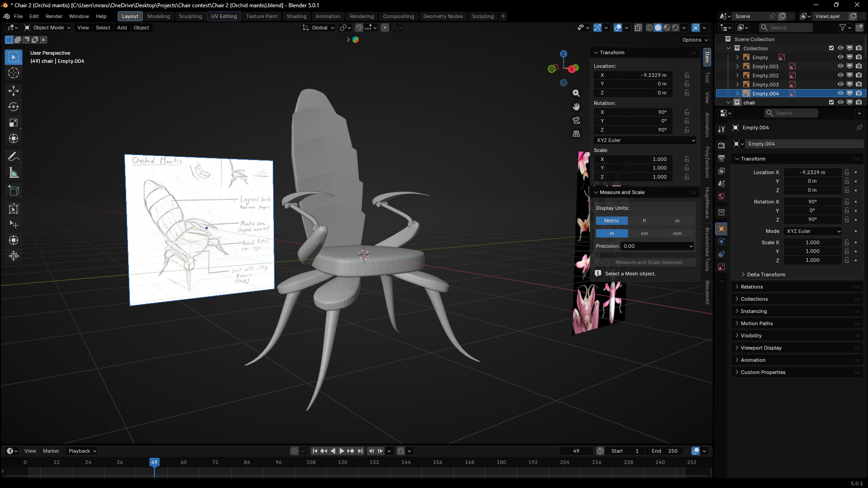Select cm unit scale

(644, 233)
